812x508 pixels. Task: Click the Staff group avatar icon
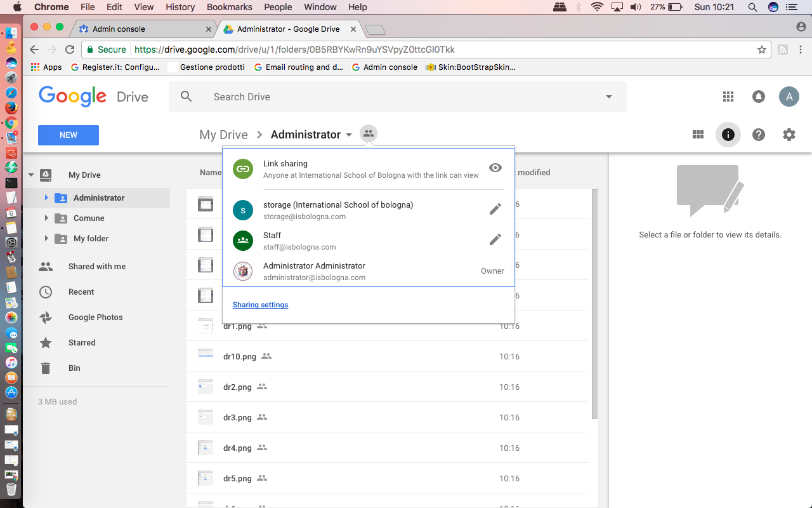pyautogui.click(x=243, y=241)
